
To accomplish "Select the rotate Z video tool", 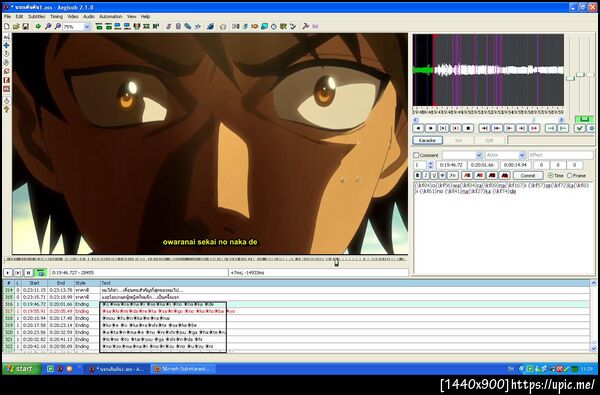I will pyautogui.click(x=7, y=54).
